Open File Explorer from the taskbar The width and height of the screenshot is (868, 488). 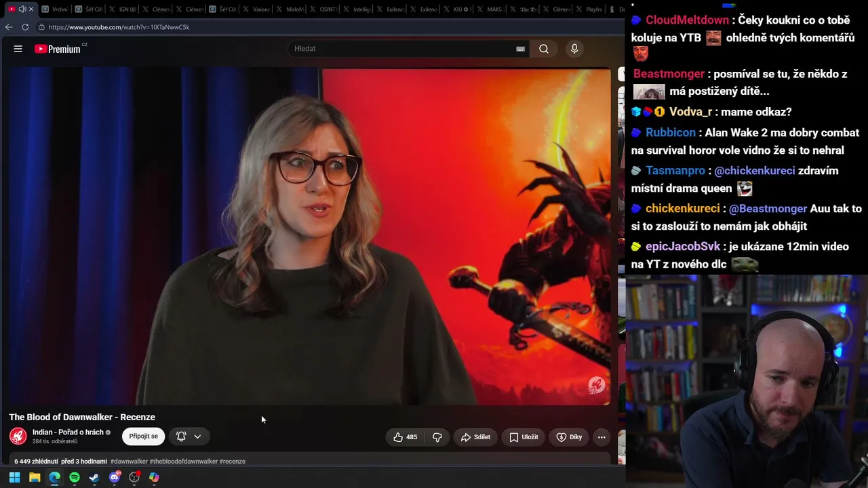coord(35,477)
